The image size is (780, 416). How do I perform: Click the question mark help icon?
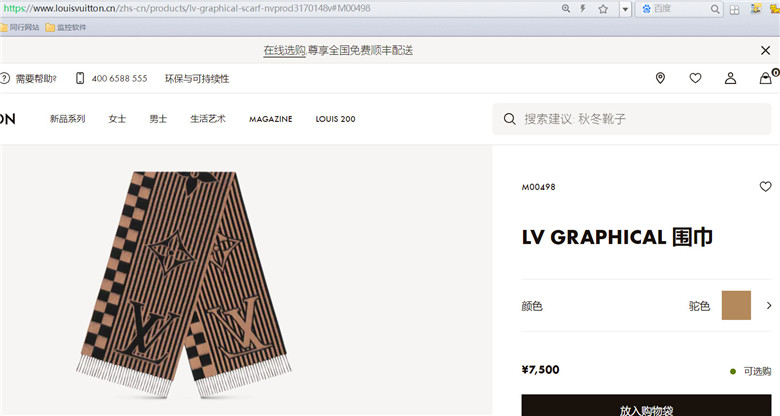4,78
